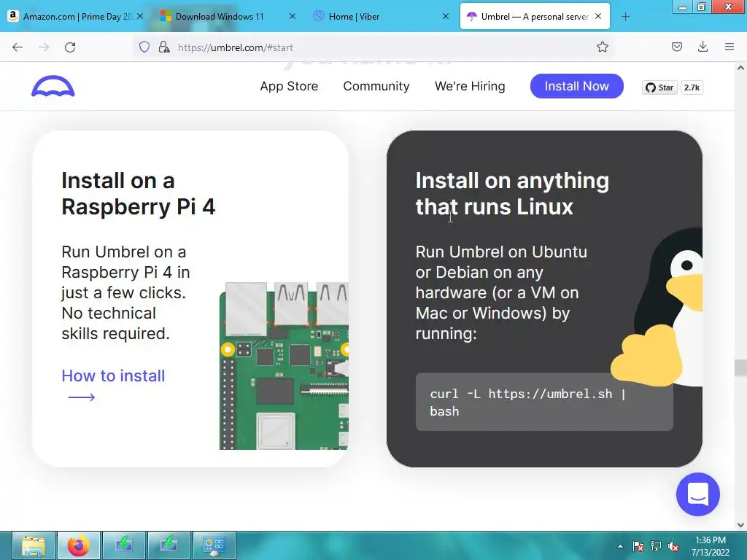Click the site security padlock icon
The image size is (747, 560).
click(x=164, y=47)
